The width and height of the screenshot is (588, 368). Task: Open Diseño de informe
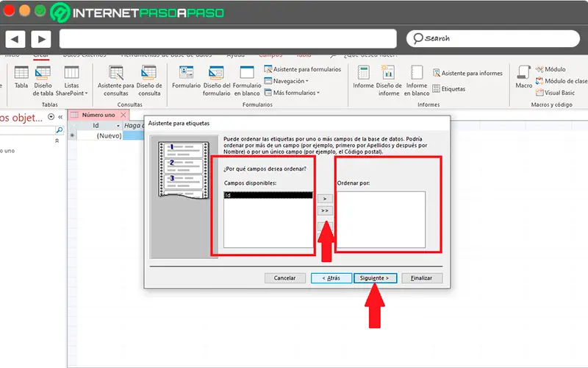(x=389, y=81)
